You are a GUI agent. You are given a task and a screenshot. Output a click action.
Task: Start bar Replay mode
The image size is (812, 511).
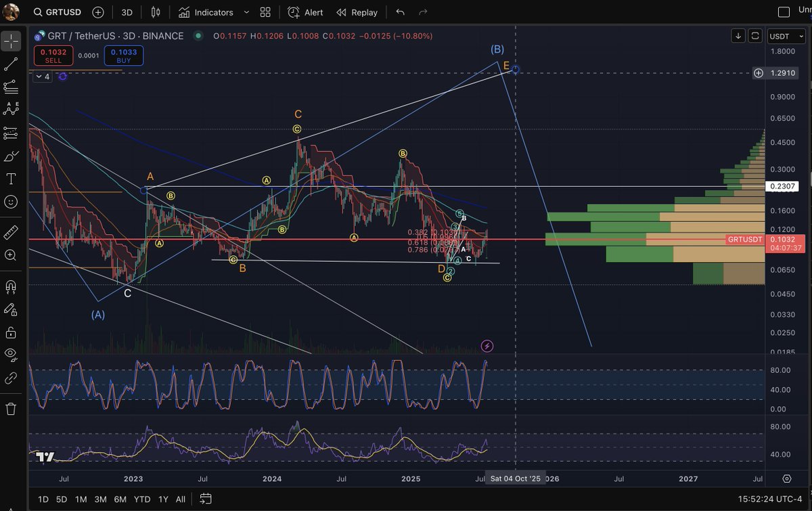[357, 12]
